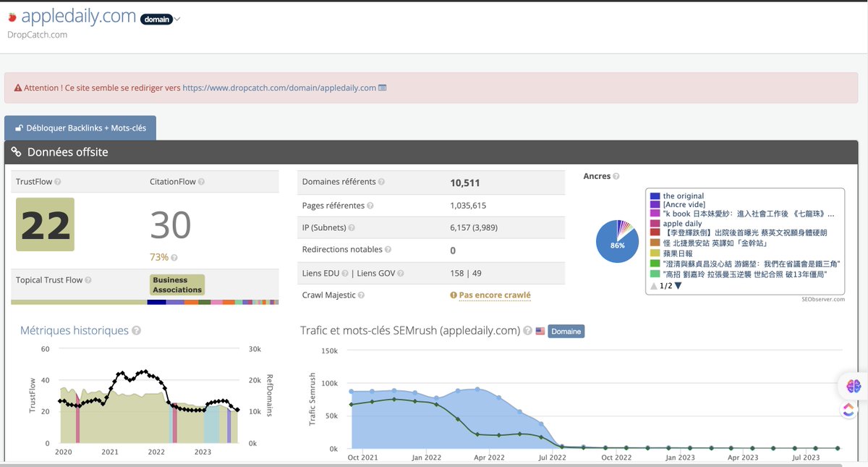Click the 10,511 referring domains value
This screenshot has width=868, height=467.
[465, 183]
